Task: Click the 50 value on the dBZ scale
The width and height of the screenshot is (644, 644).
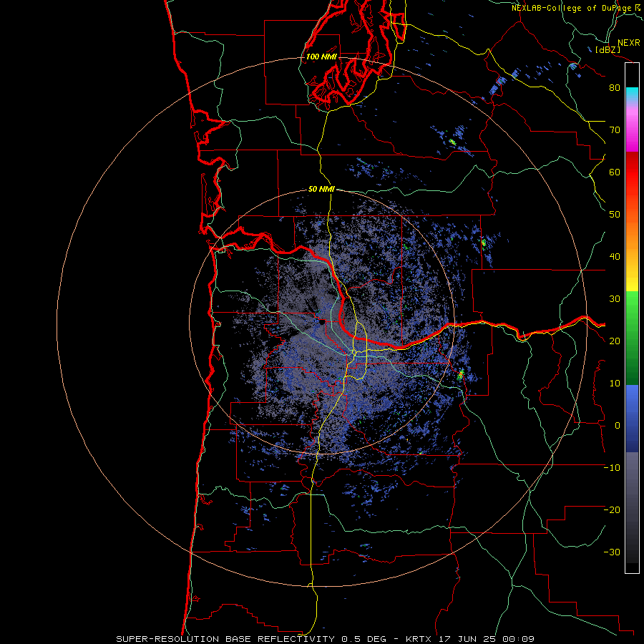Action: [615, 215]
